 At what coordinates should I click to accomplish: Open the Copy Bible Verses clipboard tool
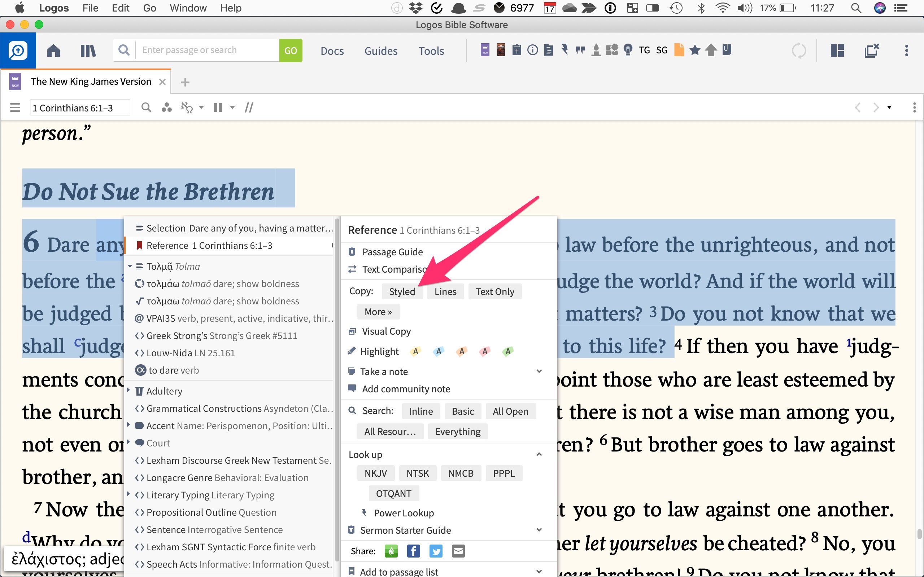click(x=517, y=50)
